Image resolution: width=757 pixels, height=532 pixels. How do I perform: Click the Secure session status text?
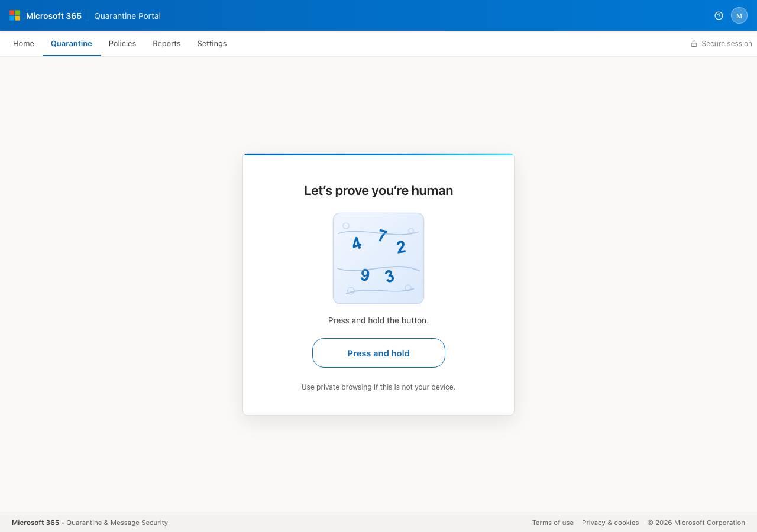(727, 44)
